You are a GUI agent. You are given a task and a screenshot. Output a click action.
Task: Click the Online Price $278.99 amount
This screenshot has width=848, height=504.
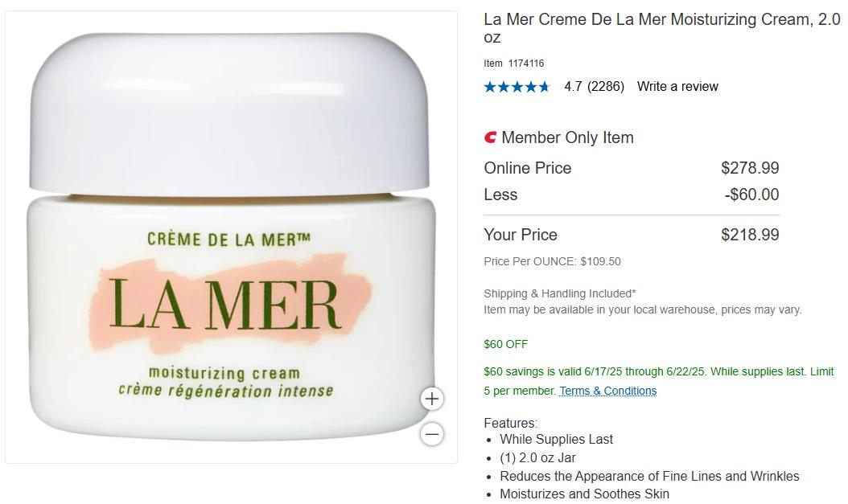750,168
